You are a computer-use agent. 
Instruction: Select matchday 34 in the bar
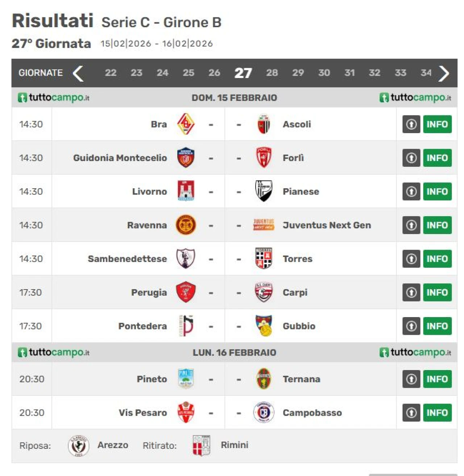point(426,73)
